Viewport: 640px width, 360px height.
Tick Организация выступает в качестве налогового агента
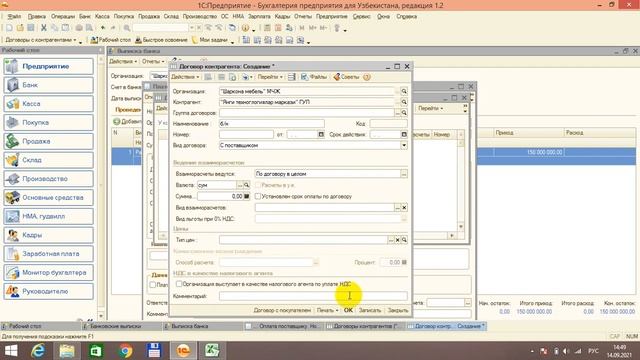179,284
